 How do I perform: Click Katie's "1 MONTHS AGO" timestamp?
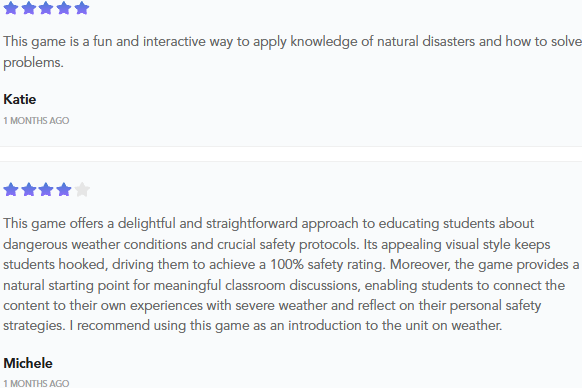[36, 121]
